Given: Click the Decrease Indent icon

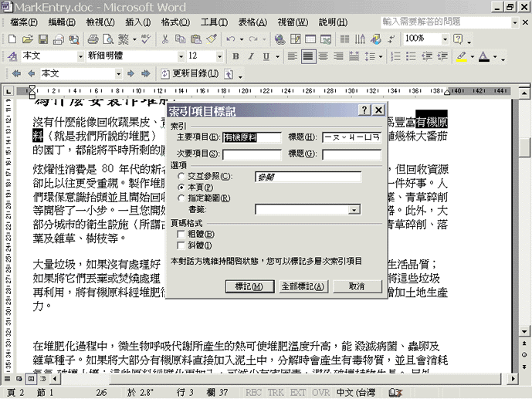Looking at the screenshot, I should point(427,56).
